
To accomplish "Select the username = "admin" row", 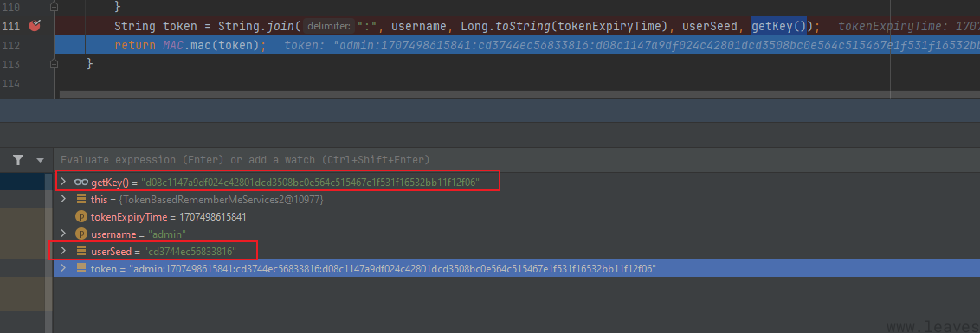I will click(516, 234).
